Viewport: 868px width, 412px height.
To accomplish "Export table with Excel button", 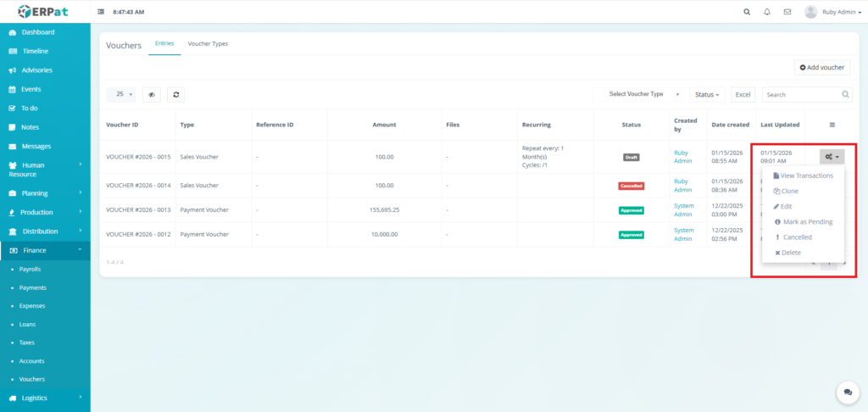I will click(743, 95).
